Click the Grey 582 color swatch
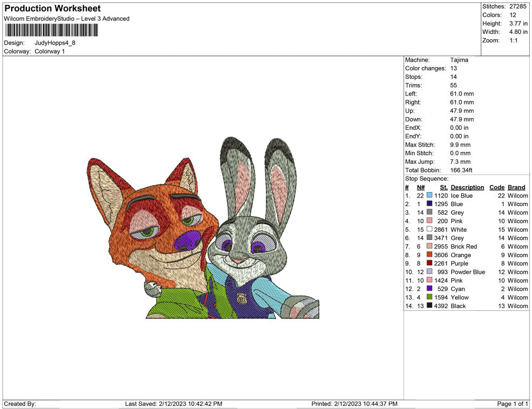 pyautogui.click(x=429, y=212)
